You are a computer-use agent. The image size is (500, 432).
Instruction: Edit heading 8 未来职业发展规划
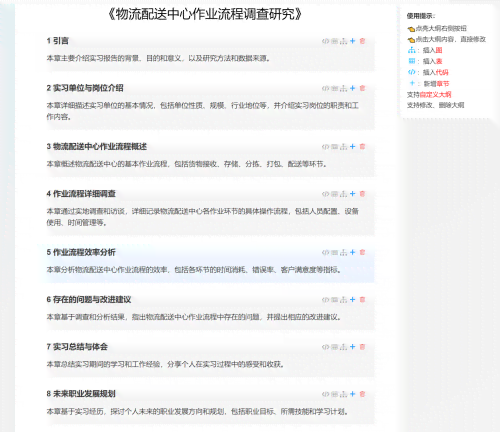(x=81, y=394)
